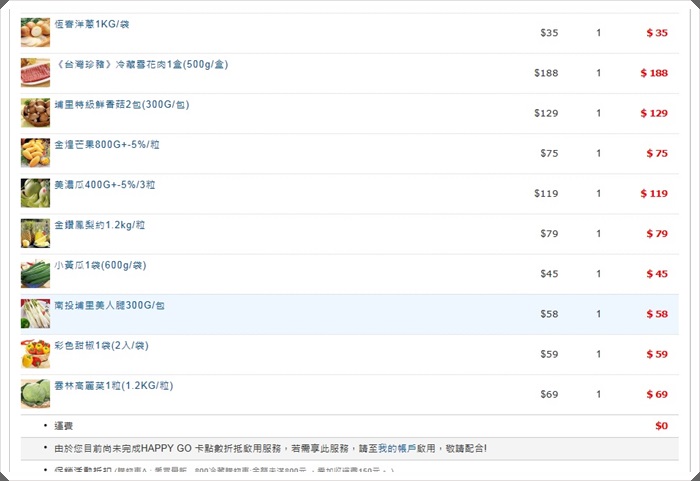Click the green melon product thumbnail
Image resolution: width=700 pixels, height=481 pixels.
pos(35,193)
